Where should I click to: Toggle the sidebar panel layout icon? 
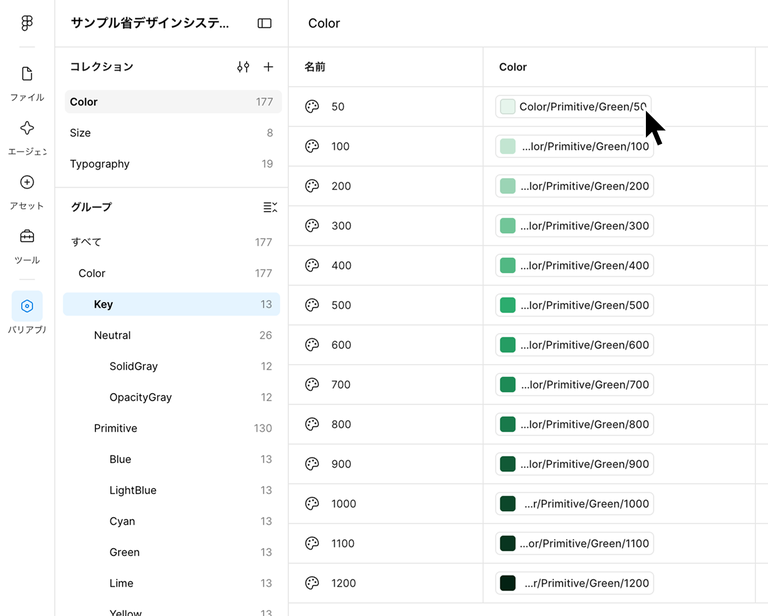264,23
